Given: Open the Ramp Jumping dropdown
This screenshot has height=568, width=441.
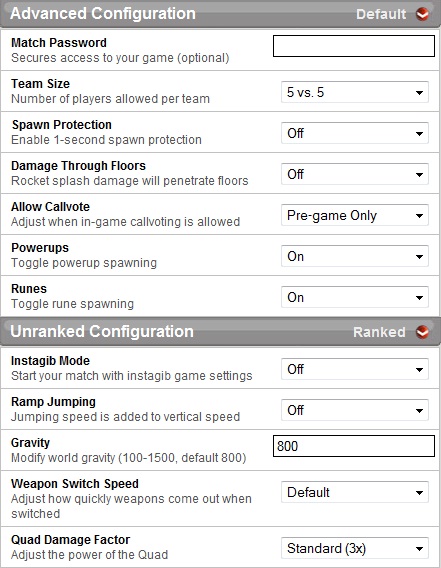Looking at the screenshot, I should tap(355, 410).
